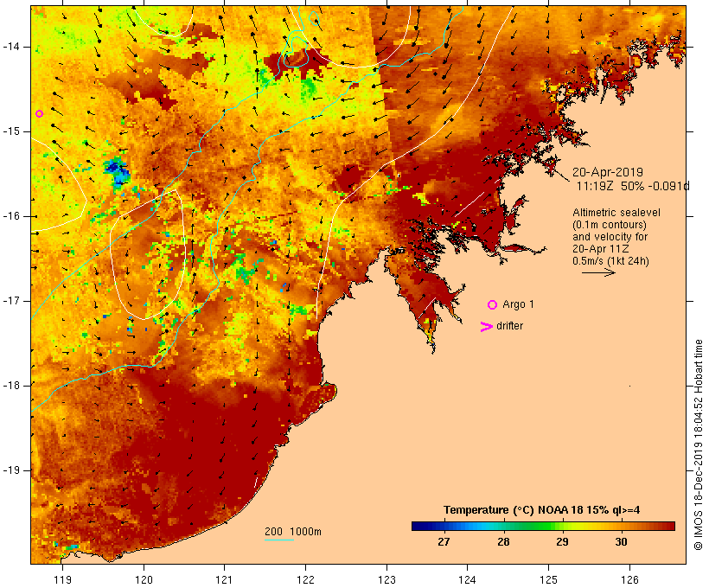Click the cyan isobath legend line sample
The image size is (709, 588).
(279, 540)
